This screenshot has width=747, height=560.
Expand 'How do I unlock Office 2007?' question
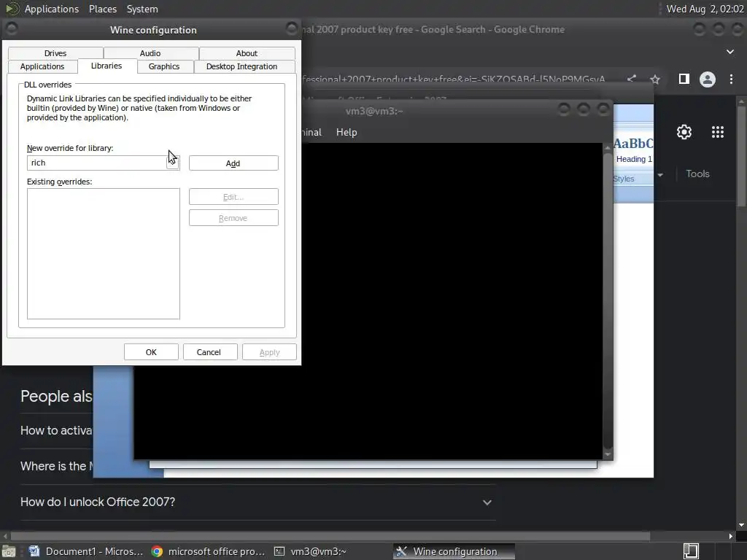258,502
